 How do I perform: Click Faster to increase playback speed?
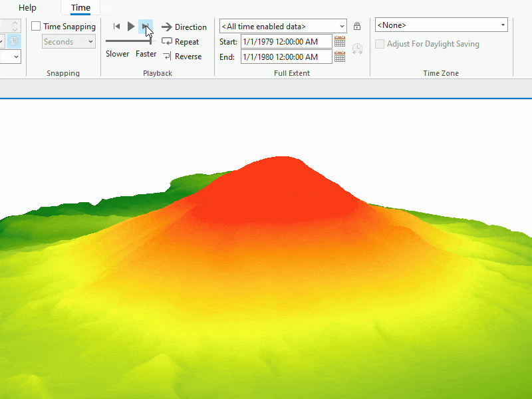pyautogui.click(x=146, y=54)
